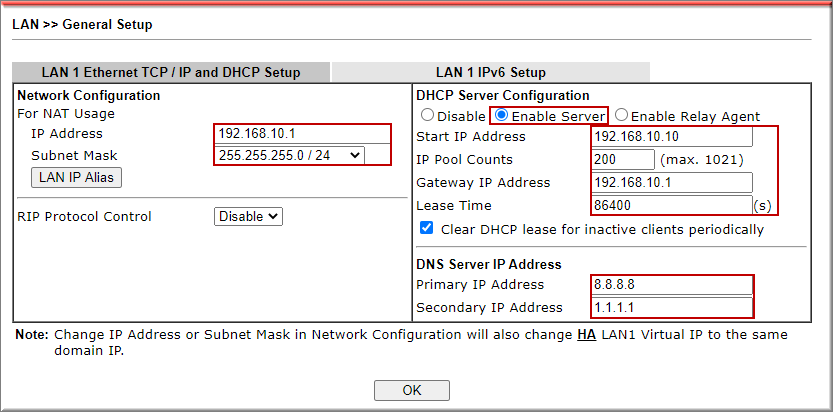Click the Secondary IP Address DNS field
833x412 pixels.
point(671,307)
